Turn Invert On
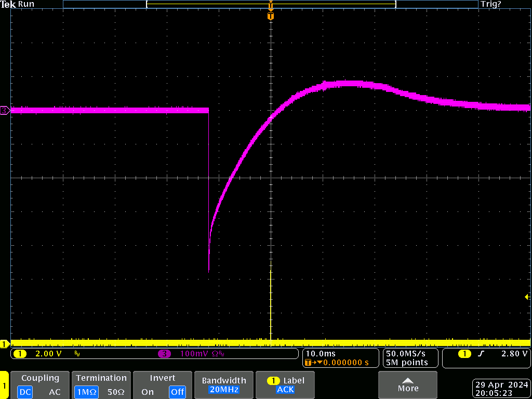 148,392
